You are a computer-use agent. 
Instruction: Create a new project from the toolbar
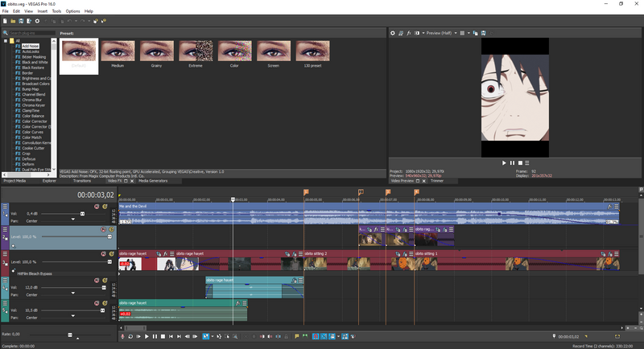click(x=6, y=21)
